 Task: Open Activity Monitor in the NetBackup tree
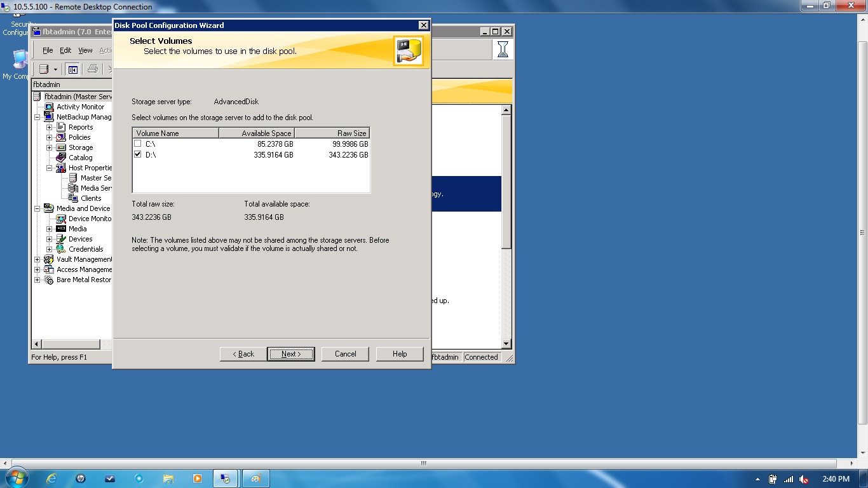(x=80, y=107)
